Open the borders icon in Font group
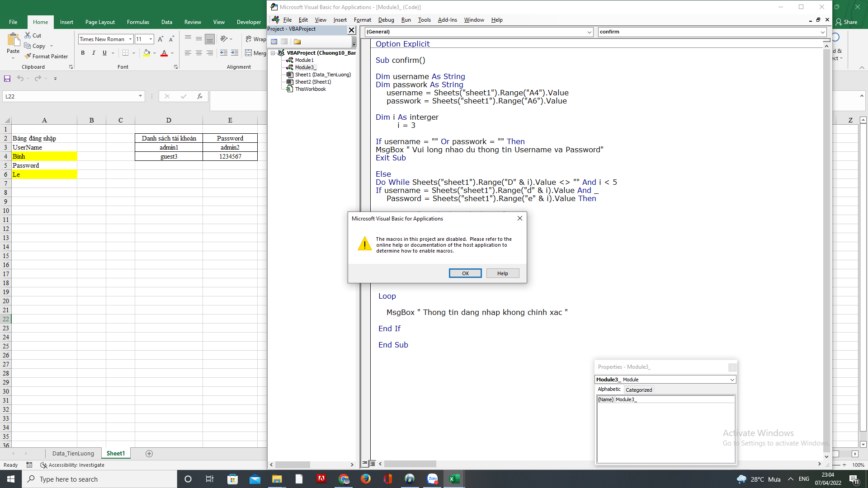Viewport: 868px width, 488px height. pyautogui.click(x=126, y=53)
